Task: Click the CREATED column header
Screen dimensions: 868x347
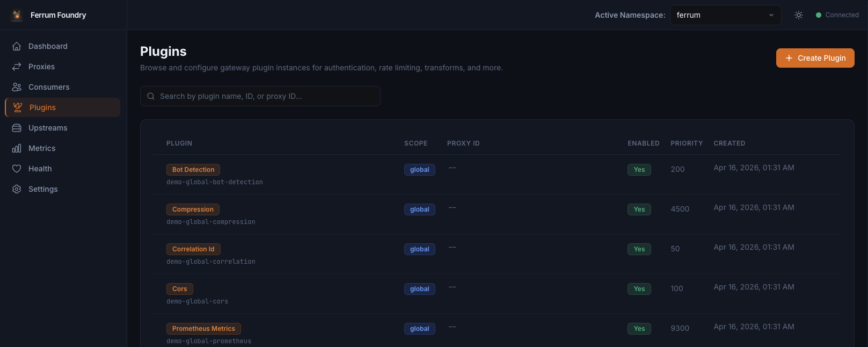Action: [730, 143]
